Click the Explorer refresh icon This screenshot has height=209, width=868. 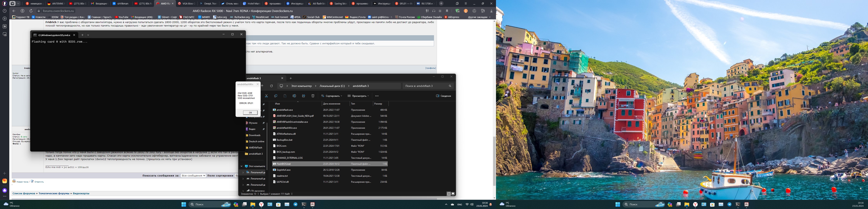point(271,86)
